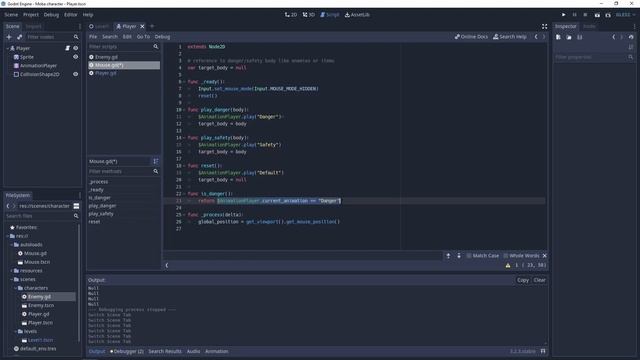Enable Match Case in search
This screenshot has height=360, width=640.
(x=482, y=256)
